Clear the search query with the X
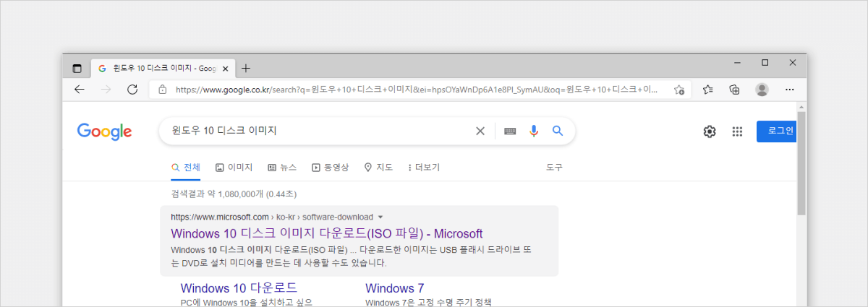 coord(480,131)
